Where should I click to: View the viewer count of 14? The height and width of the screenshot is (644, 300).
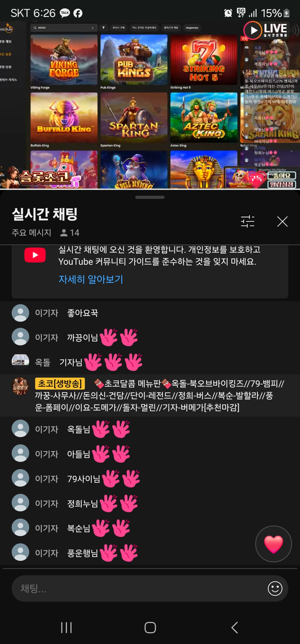coord(70,232)
